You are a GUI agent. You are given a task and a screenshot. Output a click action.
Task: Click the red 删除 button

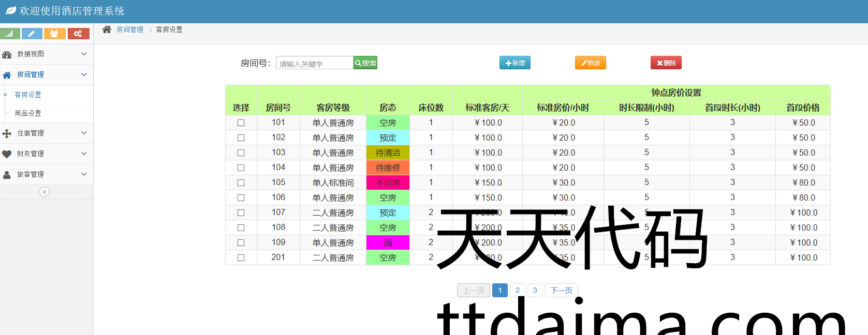[x=666, y=63]
